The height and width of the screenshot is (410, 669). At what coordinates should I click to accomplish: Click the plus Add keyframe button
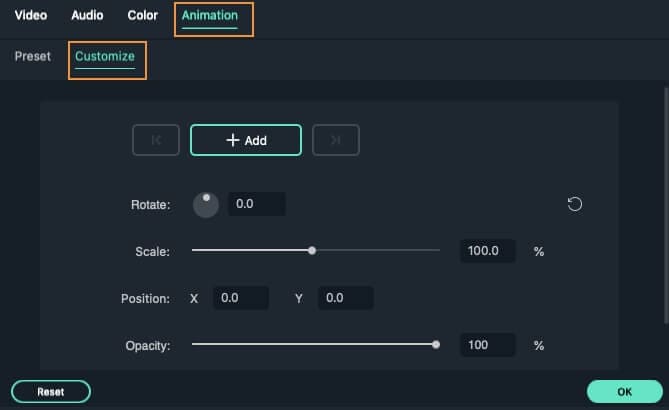245,141
